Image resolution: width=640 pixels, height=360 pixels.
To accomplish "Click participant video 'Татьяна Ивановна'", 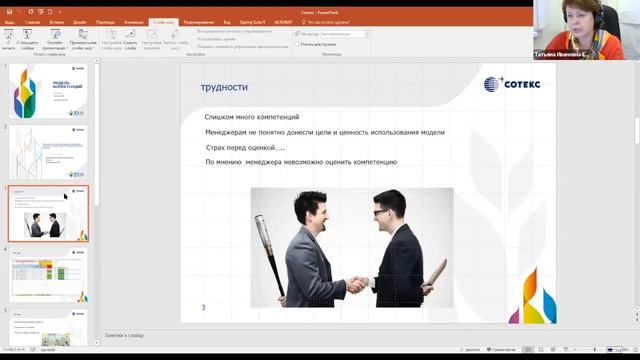I will pos(587,30).
